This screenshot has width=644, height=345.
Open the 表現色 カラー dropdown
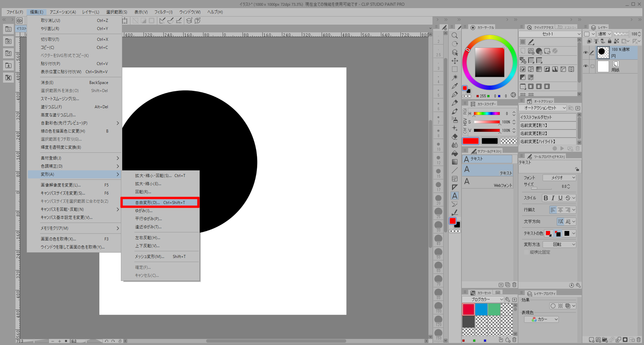541,319
